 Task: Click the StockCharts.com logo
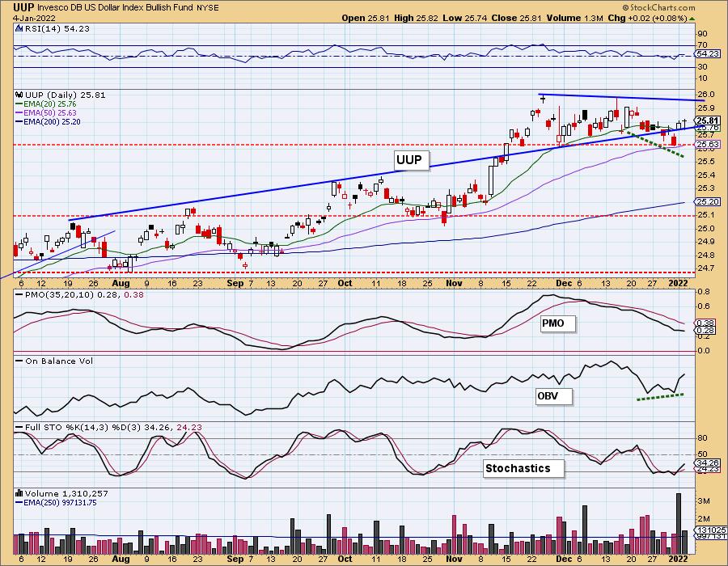(658, 7)
